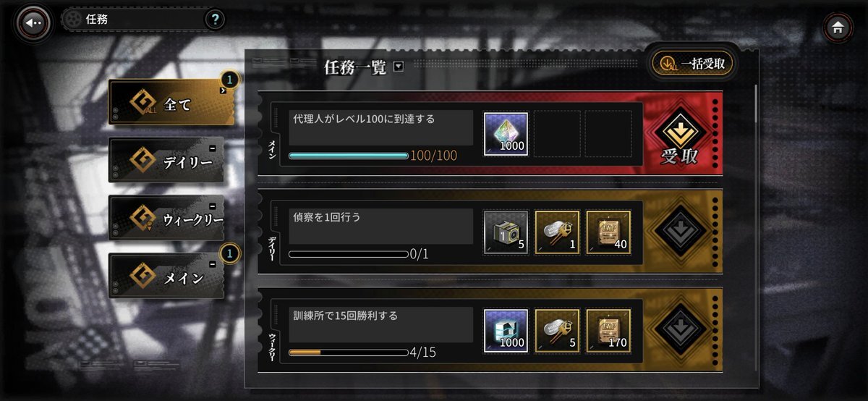
Task: Tap the weekly mission key reward of 5
Action: (557, 331)
